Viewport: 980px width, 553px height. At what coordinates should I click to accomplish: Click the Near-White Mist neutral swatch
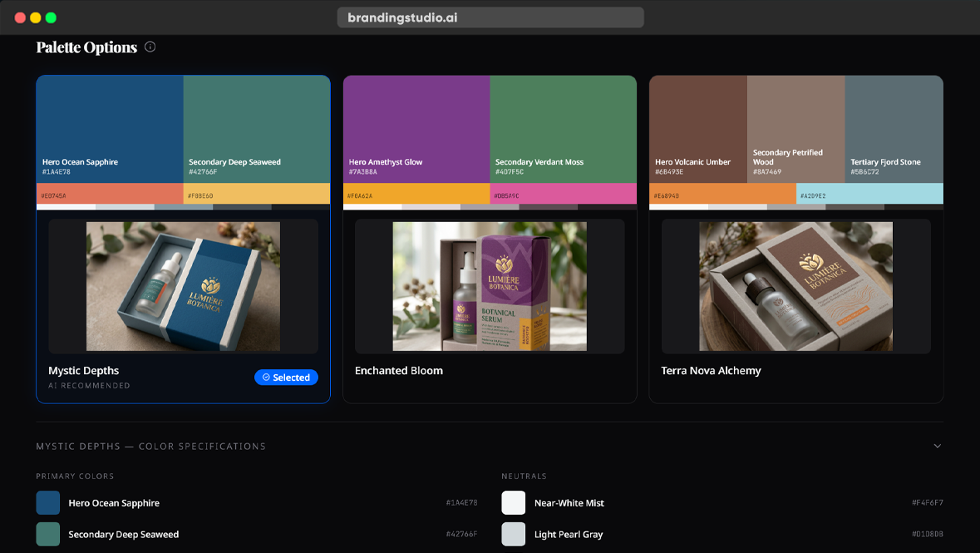tap(513, 502)
